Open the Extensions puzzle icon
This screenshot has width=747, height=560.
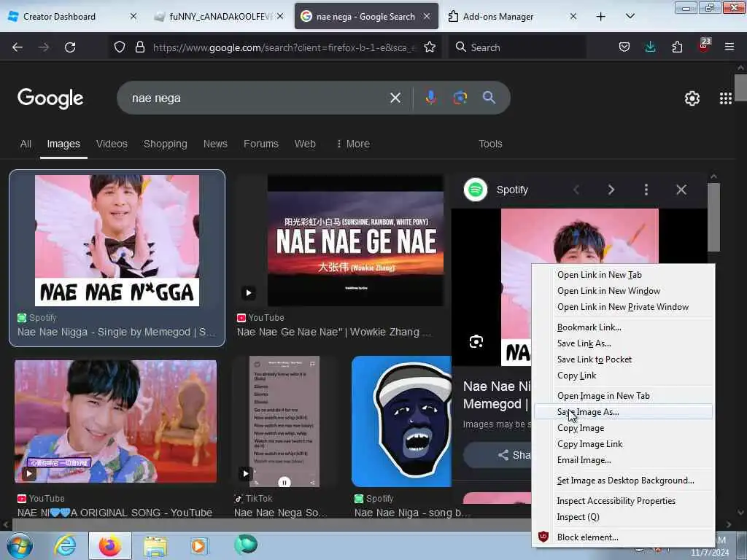pos(677,47)
